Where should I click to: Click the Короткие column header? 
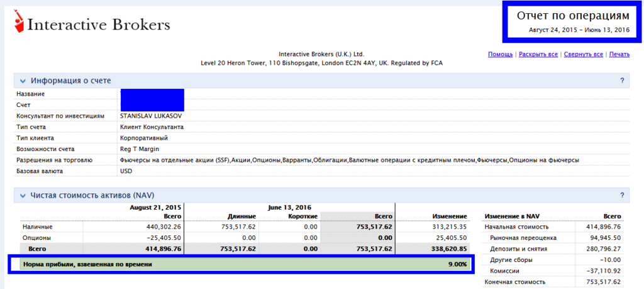(302, 216)
